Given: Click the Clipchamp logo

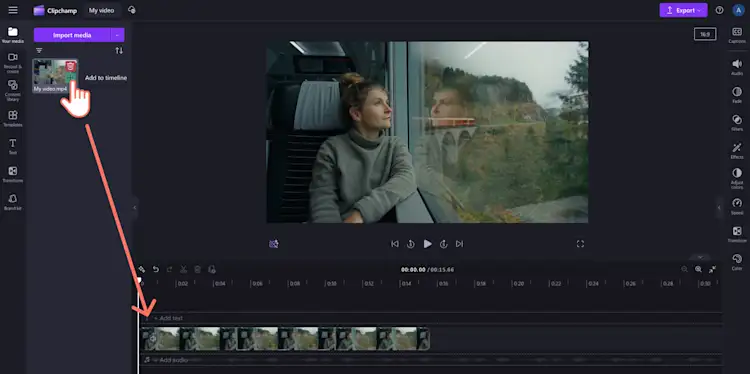Looking at the screenshot, I should tap(55, 11).
